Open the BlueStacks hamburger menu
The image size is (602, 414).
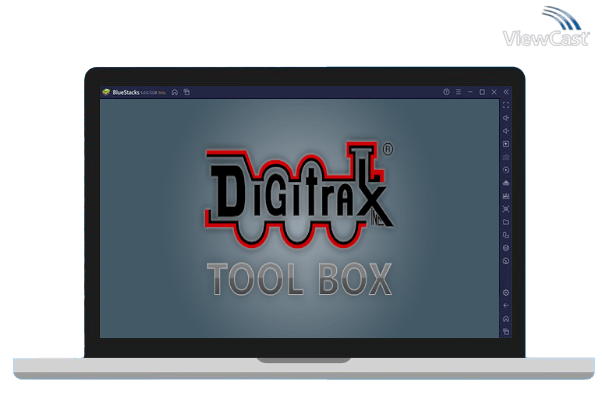[x=458, y=92]
